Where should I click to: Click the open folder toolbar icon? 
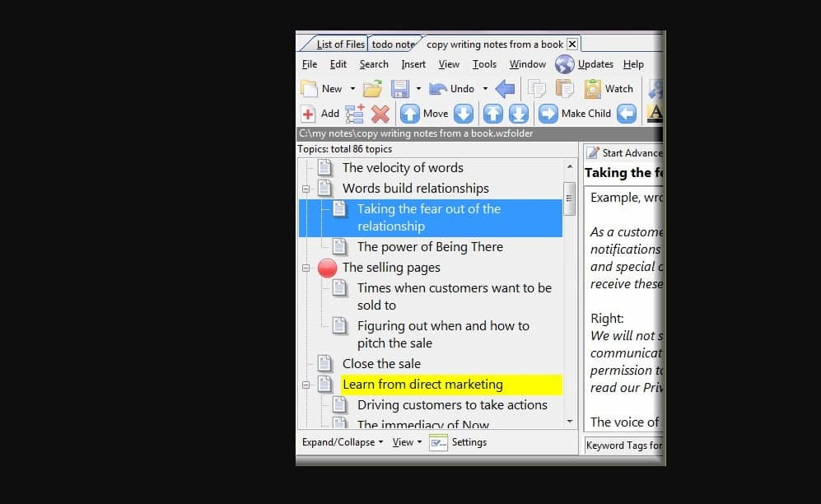[x=373, y=88]
